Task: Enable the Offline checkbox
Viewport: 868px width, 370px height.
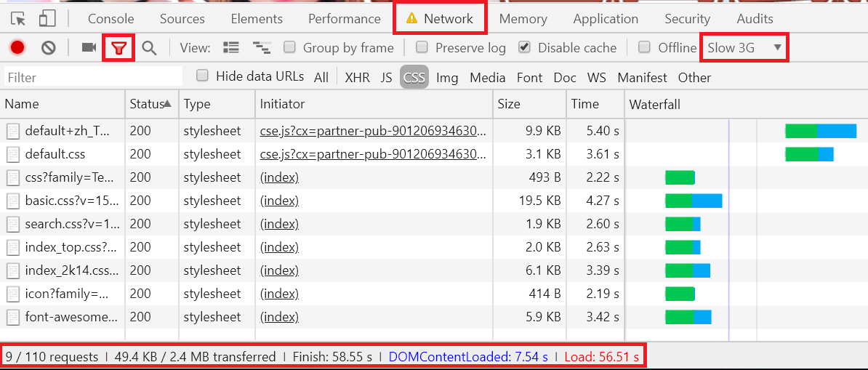Action: coord(644,47)
